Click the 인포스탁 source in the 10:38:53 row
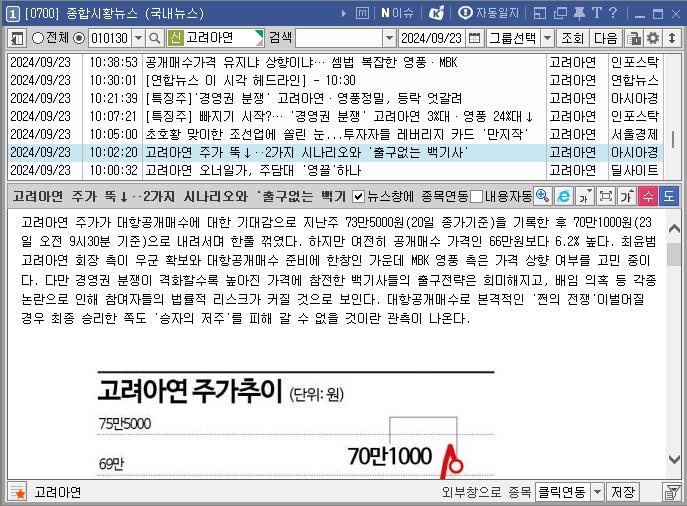Viewport: 687px width, 506px height. click(x=634, y=62)
